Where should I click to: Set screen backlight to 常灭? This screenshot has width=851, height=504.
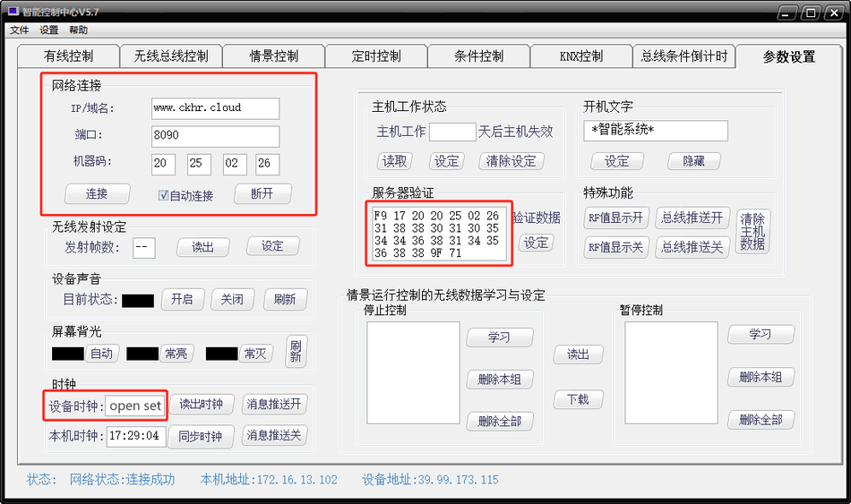pyautogui.click(x=255, y=354)
